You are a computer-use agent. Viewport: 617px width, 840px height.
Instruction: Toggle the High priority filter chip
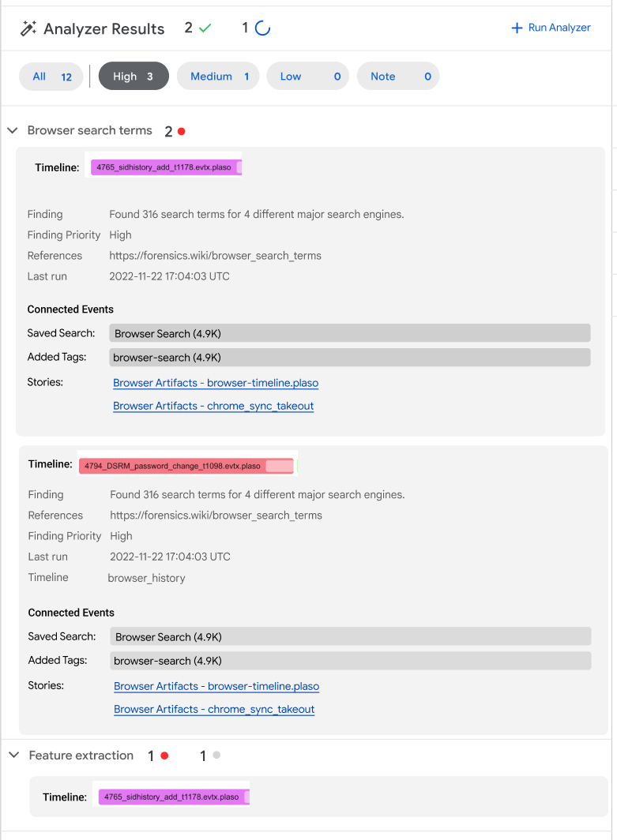(133, 76)
